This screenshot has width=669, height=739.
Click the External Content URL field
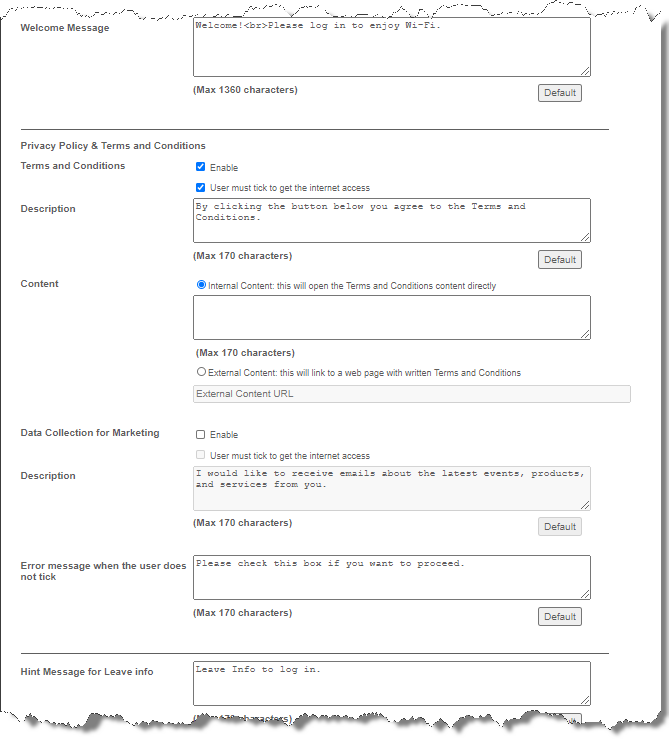(x=412, y=394)
